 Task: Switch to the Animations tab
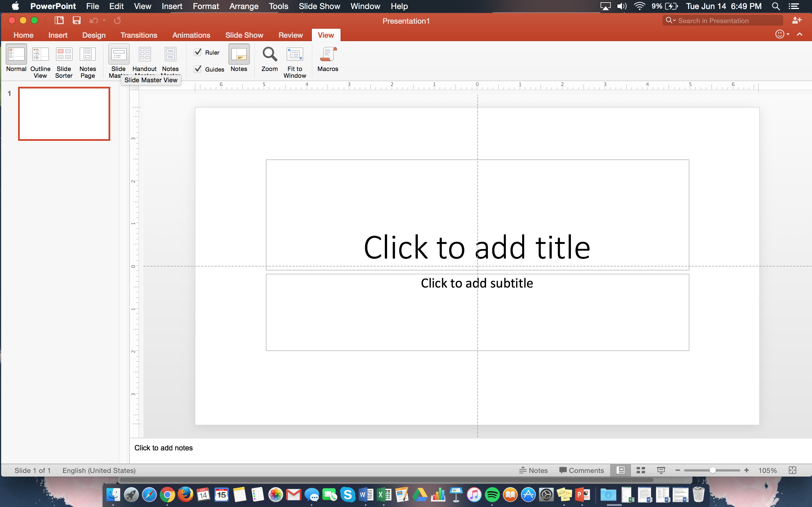point(191,35)
